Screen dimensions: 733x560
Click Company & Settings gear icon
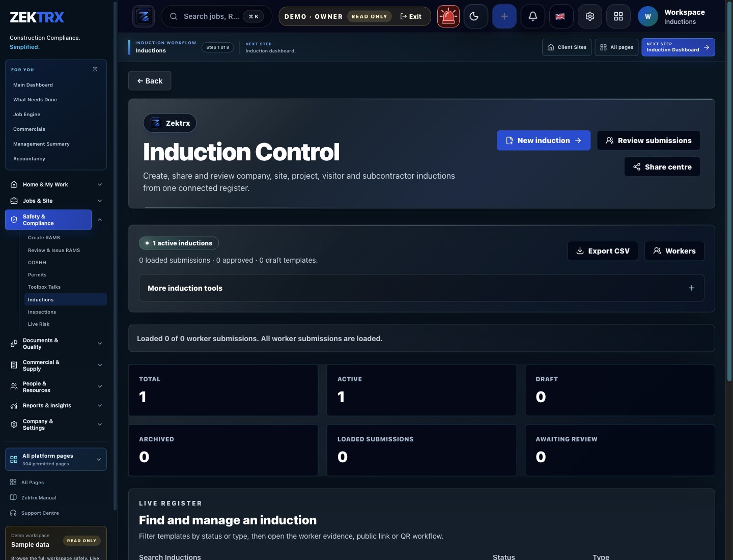pyautogui.click(x=14, y=425)
